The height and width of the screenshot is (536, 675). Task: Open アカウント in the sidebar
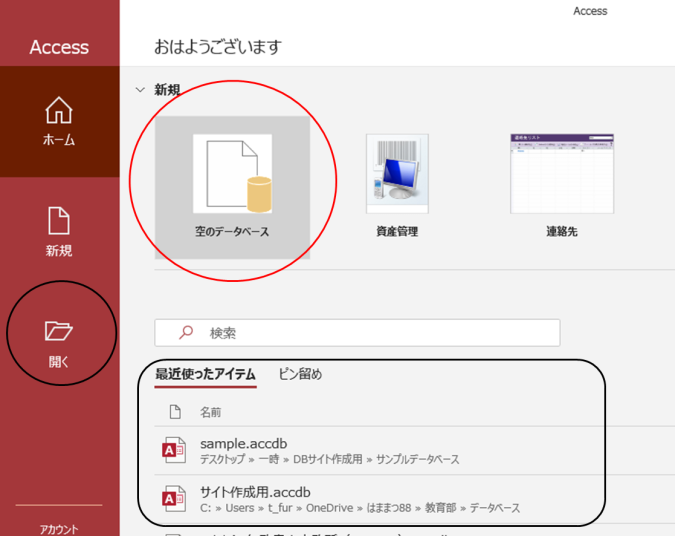(59, 529)
